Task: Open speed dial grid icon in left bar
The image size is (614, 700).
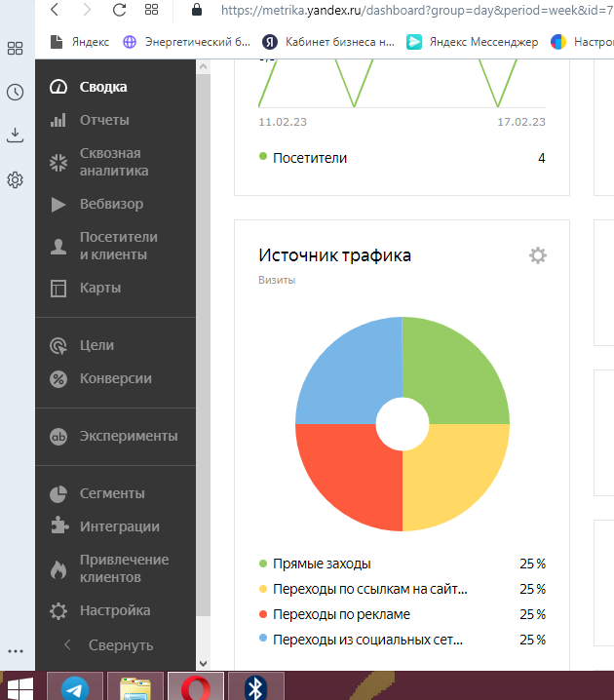Action: (x=16, y=48)
